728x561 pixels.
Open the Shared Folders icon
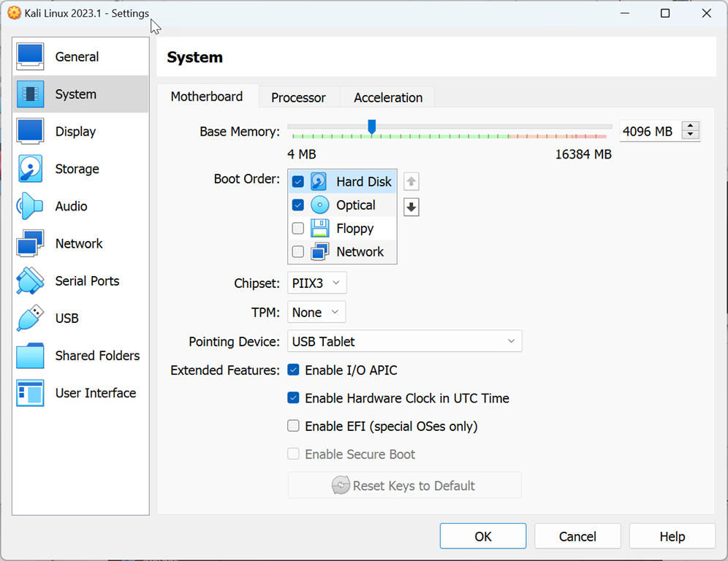(x=31, y=356)
